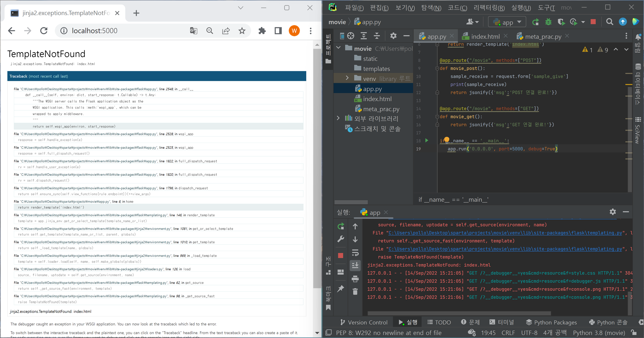Click the first templating.py path link in console

505,233
